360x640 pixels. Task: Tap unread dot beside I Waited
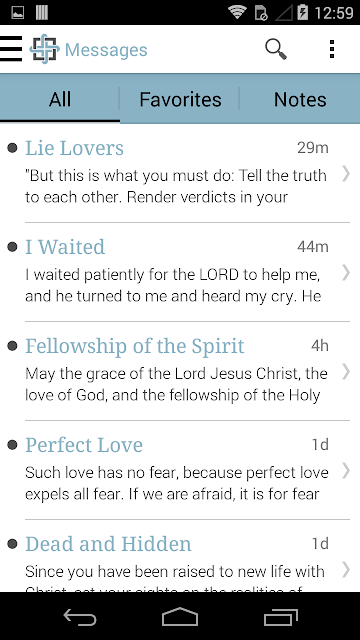click(x=13, y=247)
